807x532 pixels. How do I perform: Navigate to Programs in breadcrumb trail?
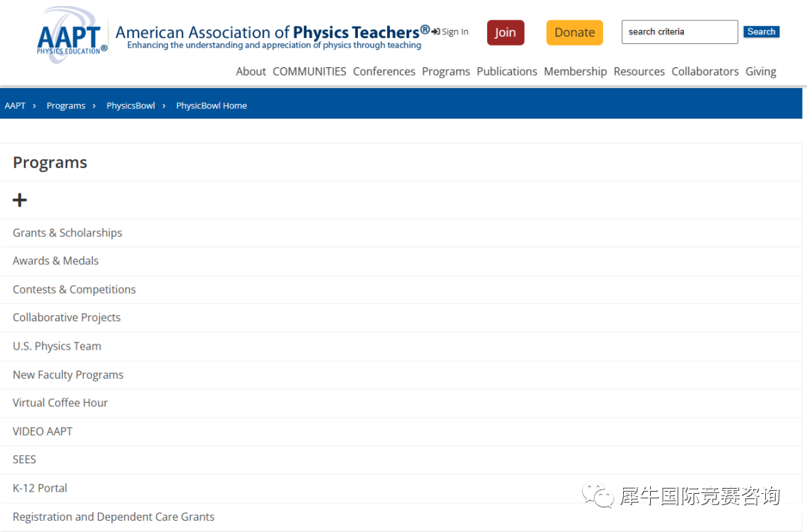tap(66, 105)
